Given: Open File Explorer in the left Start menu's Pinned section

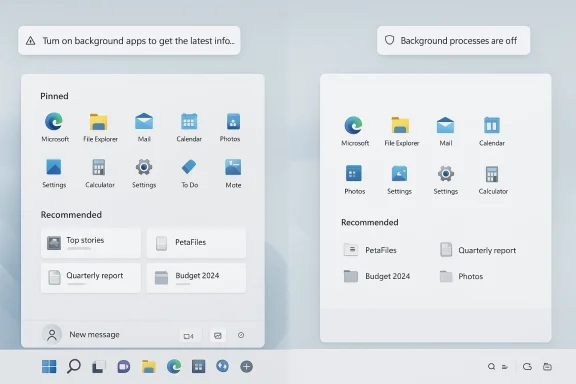Looking at the screenshot, I should pos(98,122).
